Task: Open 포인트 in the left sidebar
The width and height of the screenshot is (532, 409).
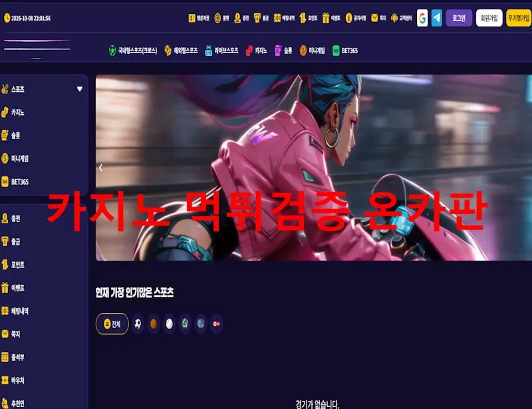Action: tap(13, 265)
